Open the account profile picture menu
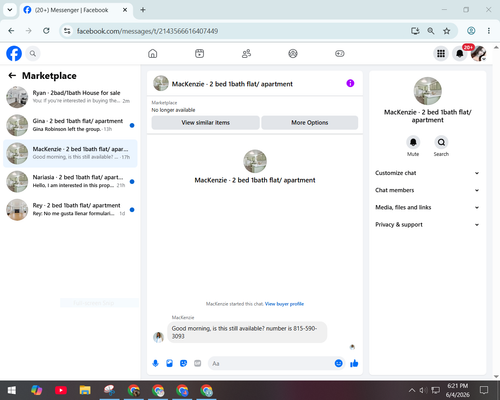The height and width of the screenshot is (400, 500). point(478,53)
